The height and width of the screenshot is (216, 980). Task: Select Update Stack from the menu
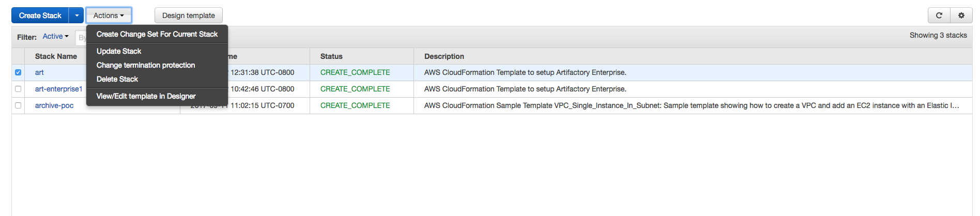tap(119, 51)
